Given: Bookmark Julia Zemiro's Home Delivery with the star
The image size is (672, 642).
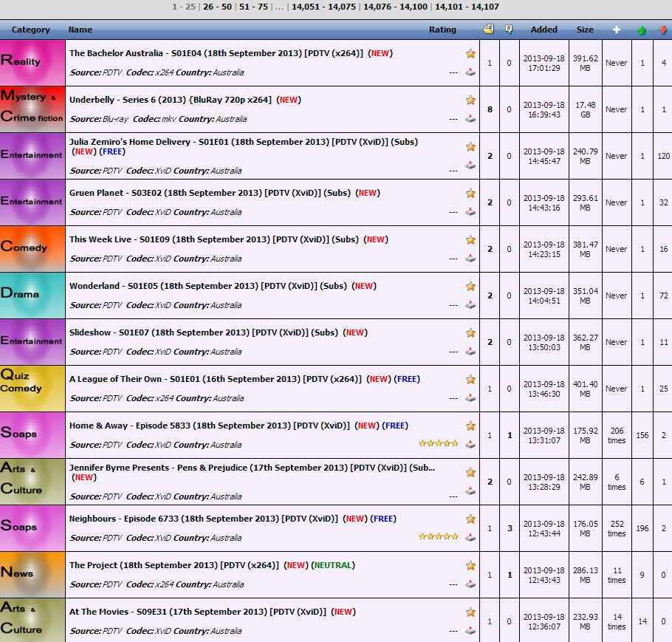Looking at the screenshot, I should (x=470, y=147).
